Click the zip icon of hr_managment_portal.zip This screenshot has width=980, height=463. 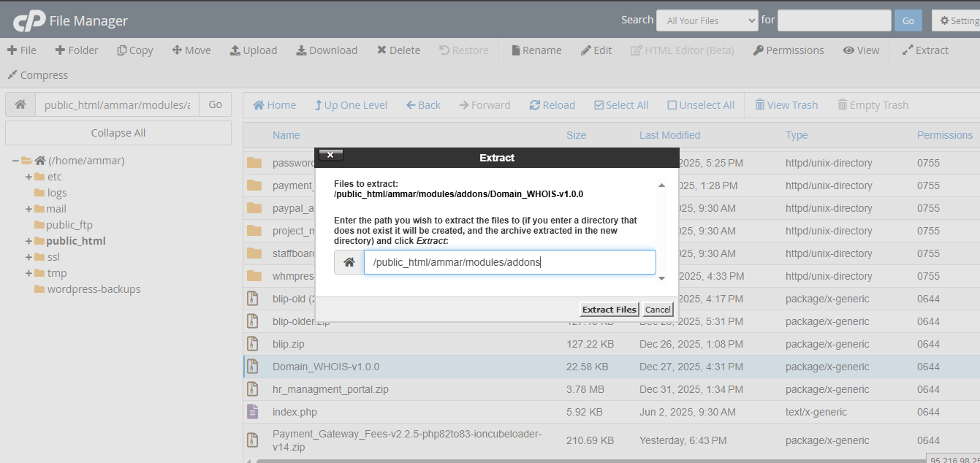click(x=253, y=389)
